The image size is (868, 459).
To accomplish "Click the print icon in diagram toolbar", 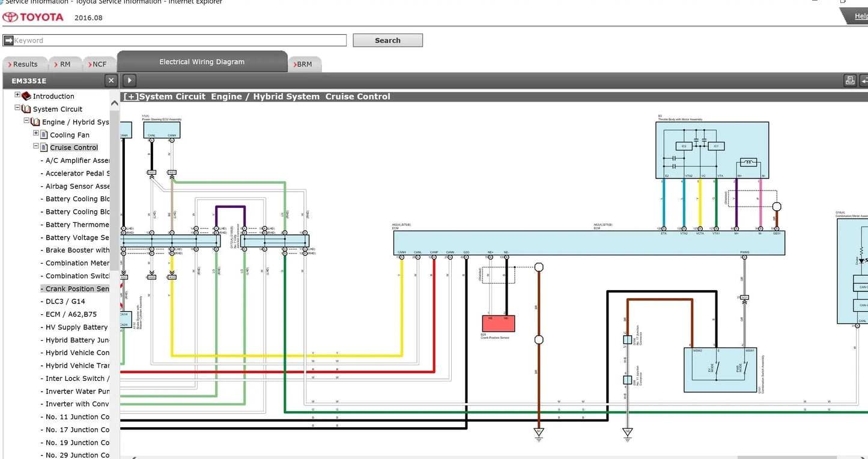I will (849, 80).
